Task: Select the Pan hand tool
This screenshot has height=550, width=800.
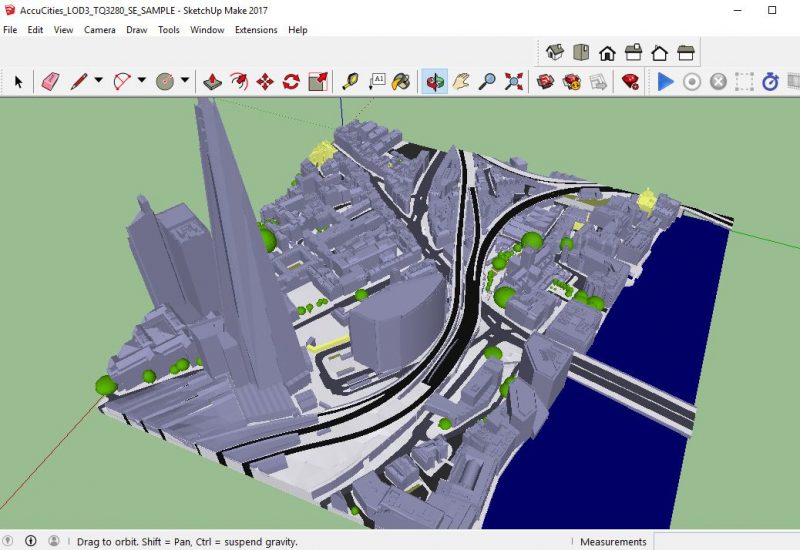Action: tap(461, 81)
